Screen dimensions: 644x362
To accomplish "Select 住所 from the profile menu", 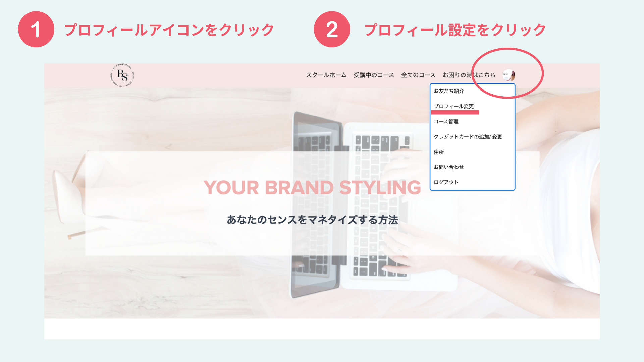I will [x=439, y=152].
